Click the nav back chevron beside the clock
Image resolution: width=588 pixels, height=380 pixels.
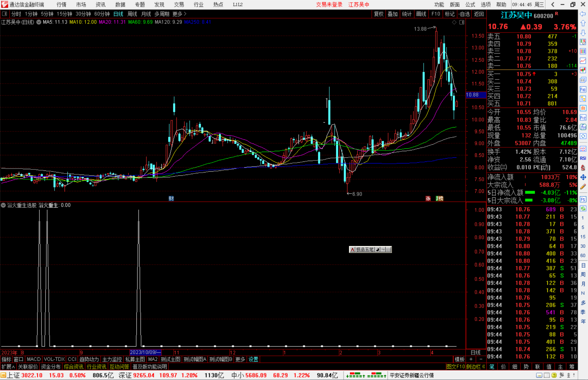pos(553,4)
